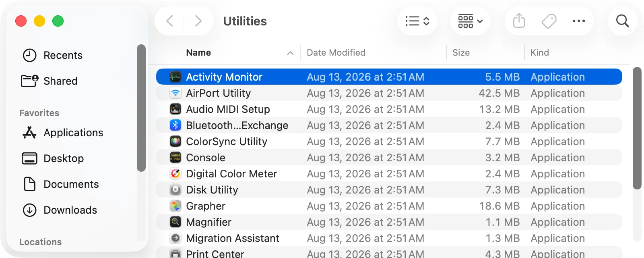
Task: Open the list view options dropdown
Action: pos(417,21)
